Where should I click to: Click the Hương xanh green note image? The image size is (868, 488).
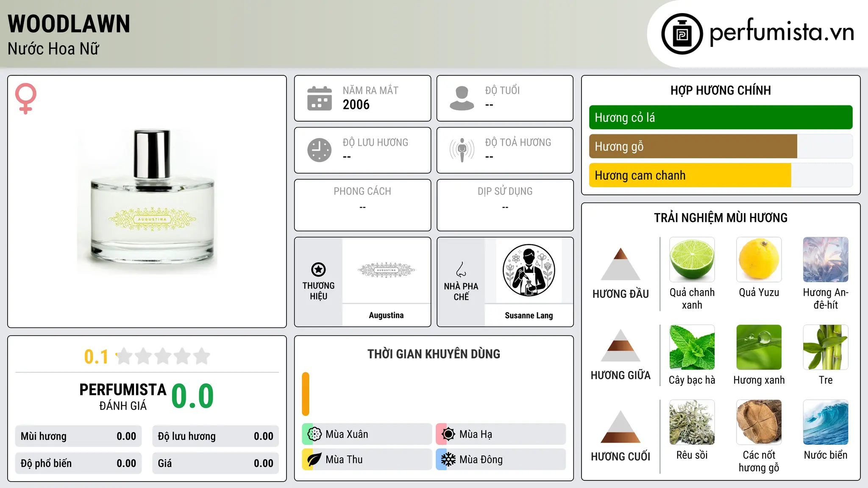coord(759,347)
